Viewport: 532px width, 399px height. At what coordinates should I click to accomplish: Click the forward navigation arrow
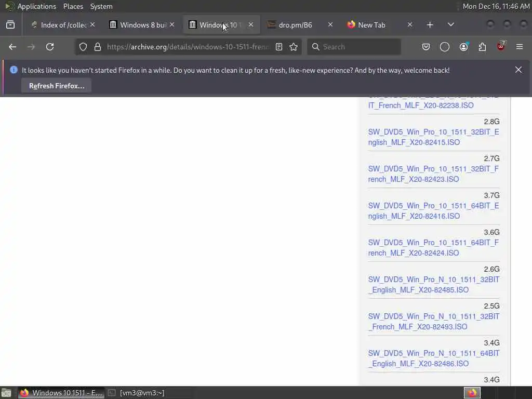(31, 47)
